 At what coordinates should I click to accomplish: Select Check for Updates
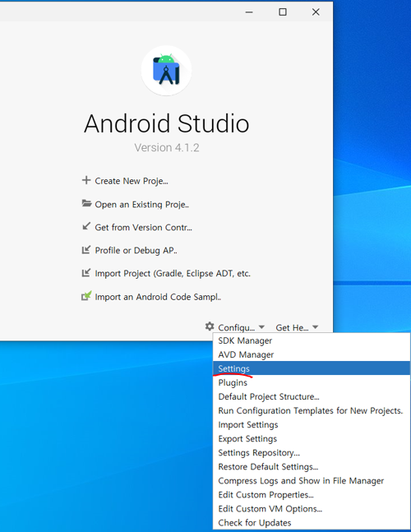click(x=312, y=523)
